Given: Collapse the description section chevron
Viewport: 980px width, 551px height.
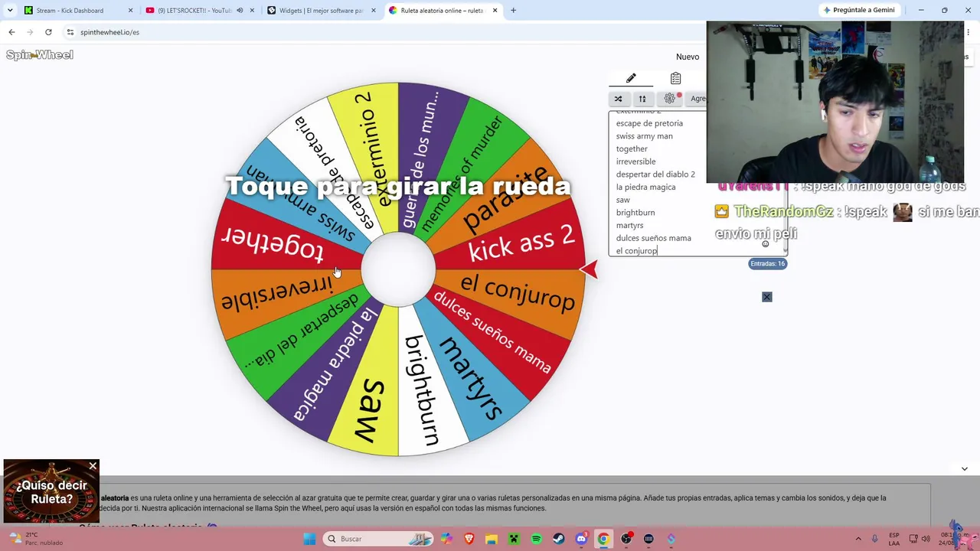Looking at the screenshot, I should pyautogui.click(x=964, y=468).
